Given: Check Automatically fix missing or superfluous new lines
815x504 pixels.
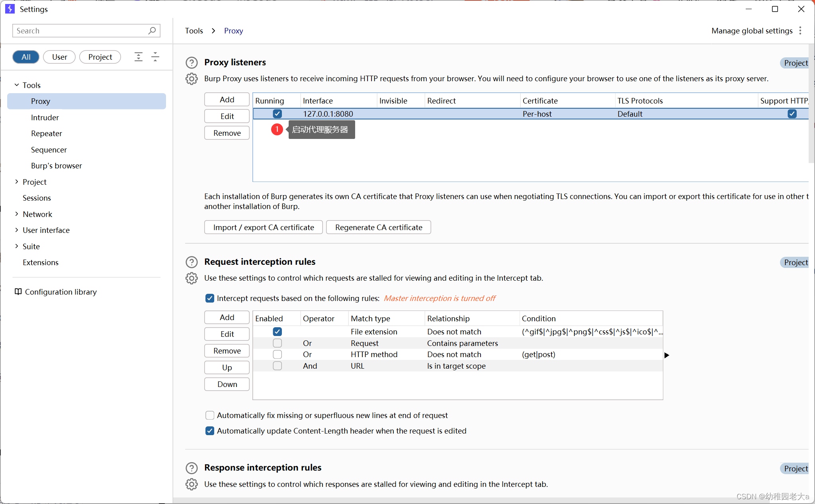Looking at the screenshot, I should click(x=210, y=415).
